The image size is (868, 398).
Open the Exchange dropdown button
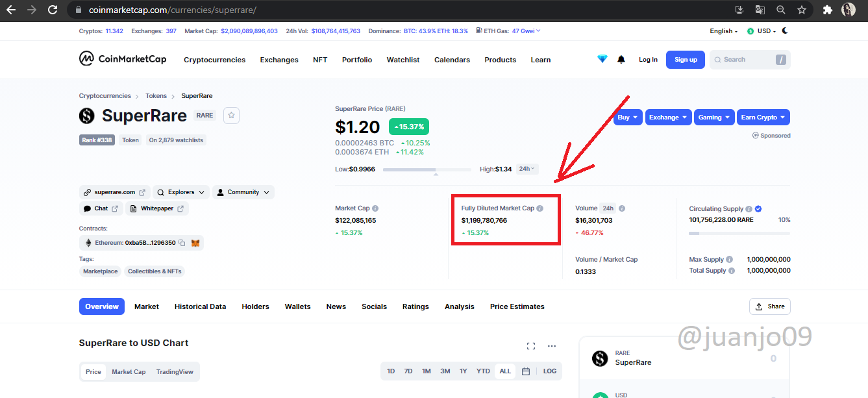[668, 118]
